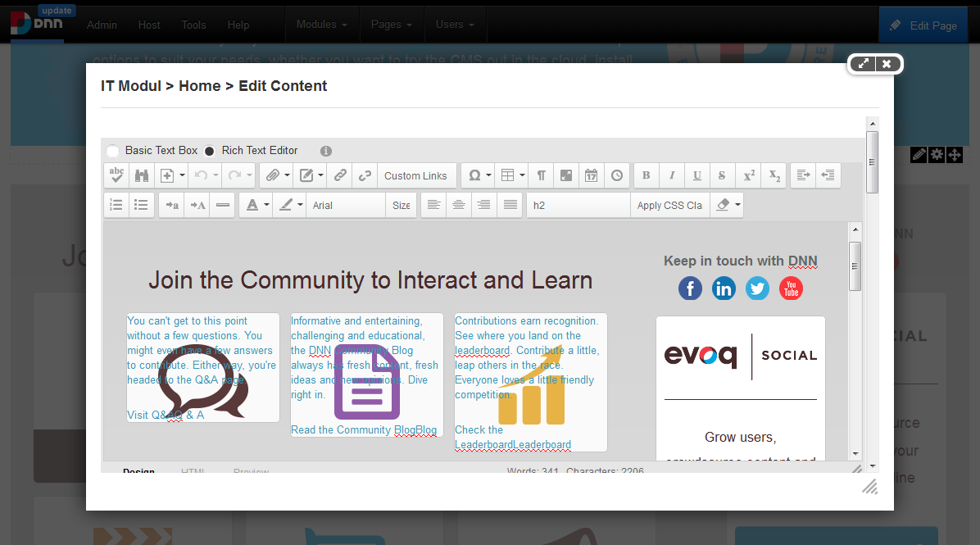Screen dimensions: 980x545
Task: Undo the last edit
Action: [x=201, y=175]
